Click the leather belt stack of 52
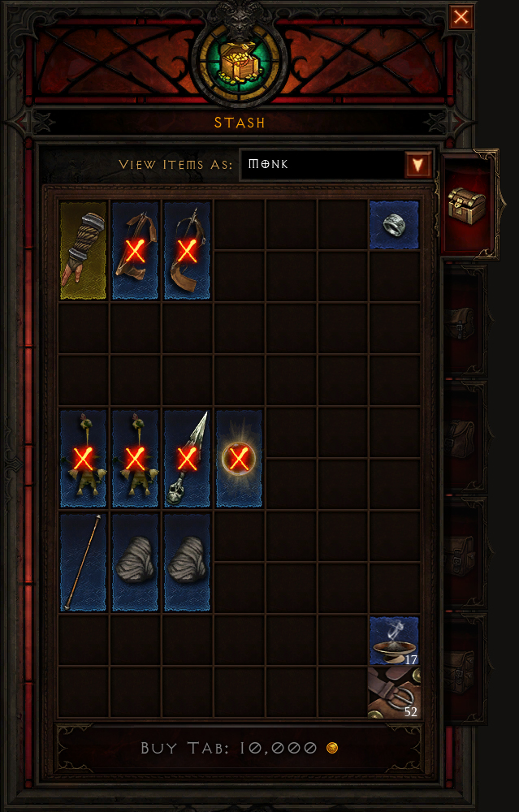Screen dimensions: 519x812 tap(394, 693)
